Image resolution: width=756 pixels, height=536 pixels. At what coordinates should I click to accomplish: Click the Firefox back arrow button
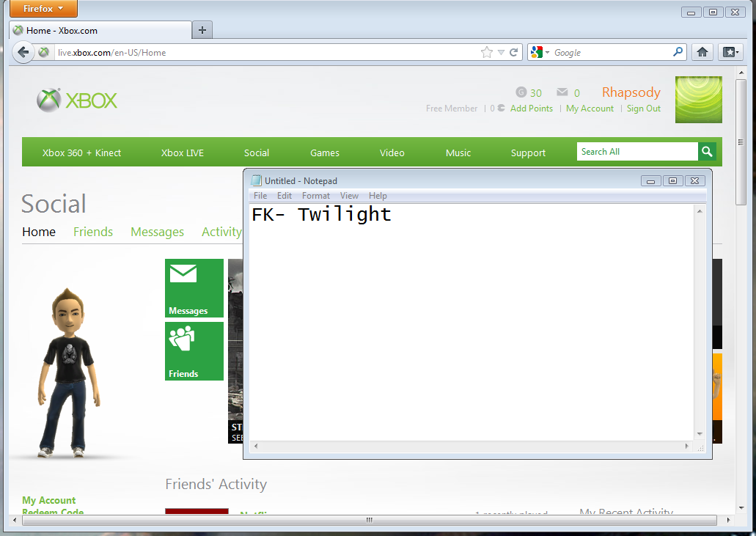23,52
